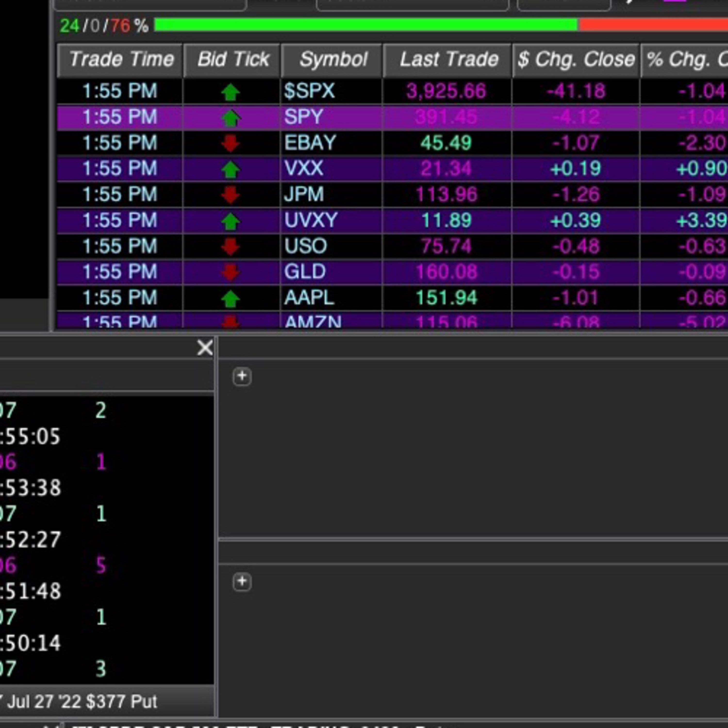Click JPM dollar change -1.26
Screen dimensions: 728x728
point(576,194)
